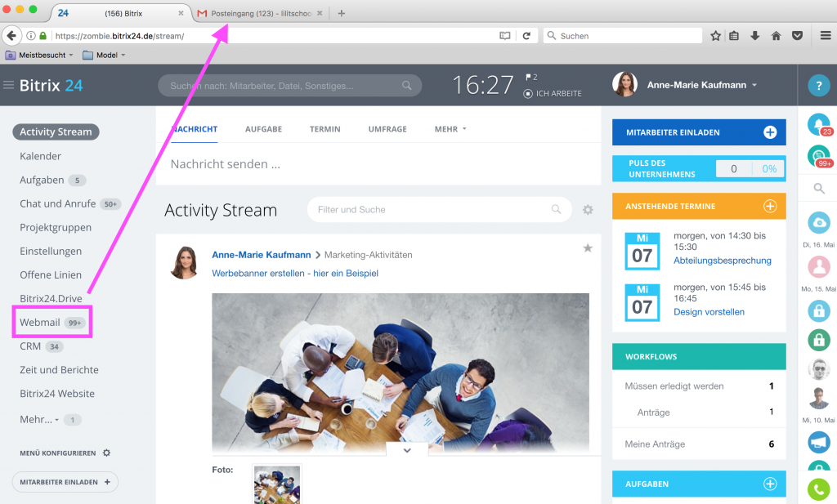The image size is (837, 504).
Task: Click the Bitrix 24 logo
Action: tap(51, 85)
